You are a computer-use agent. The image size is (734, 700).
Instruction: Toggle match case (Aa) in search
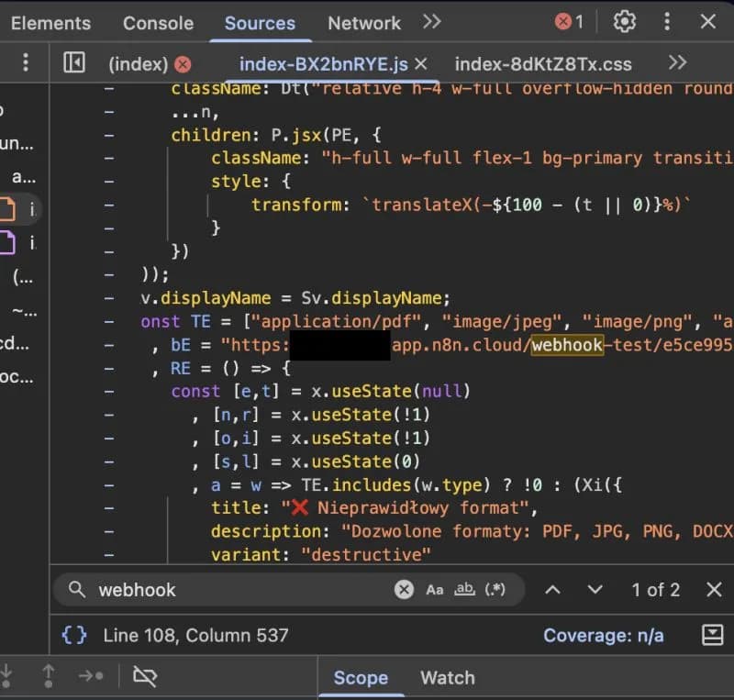434,590
